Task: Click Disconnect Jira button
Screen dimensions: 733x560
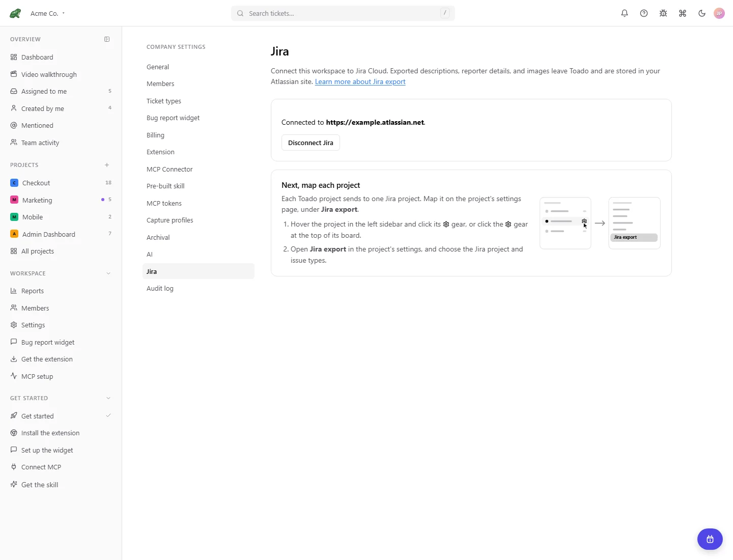Action: 311,143
